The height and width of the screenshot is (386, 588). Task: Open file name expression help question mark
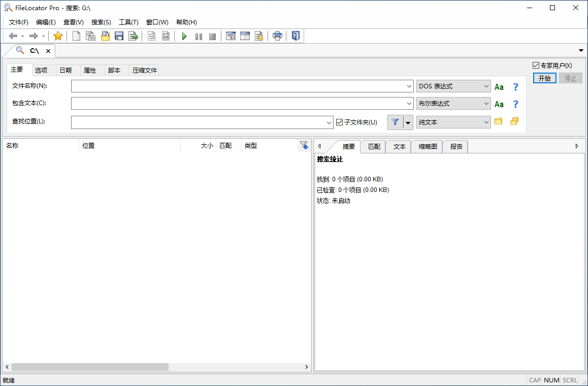coord(515,87)
